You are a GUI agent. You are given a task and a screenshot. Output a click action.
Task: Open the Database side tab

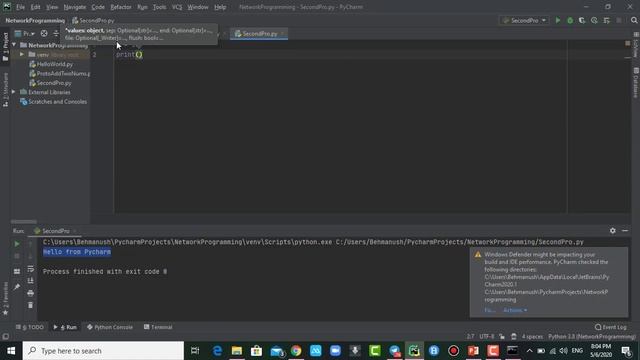point(636,83)
